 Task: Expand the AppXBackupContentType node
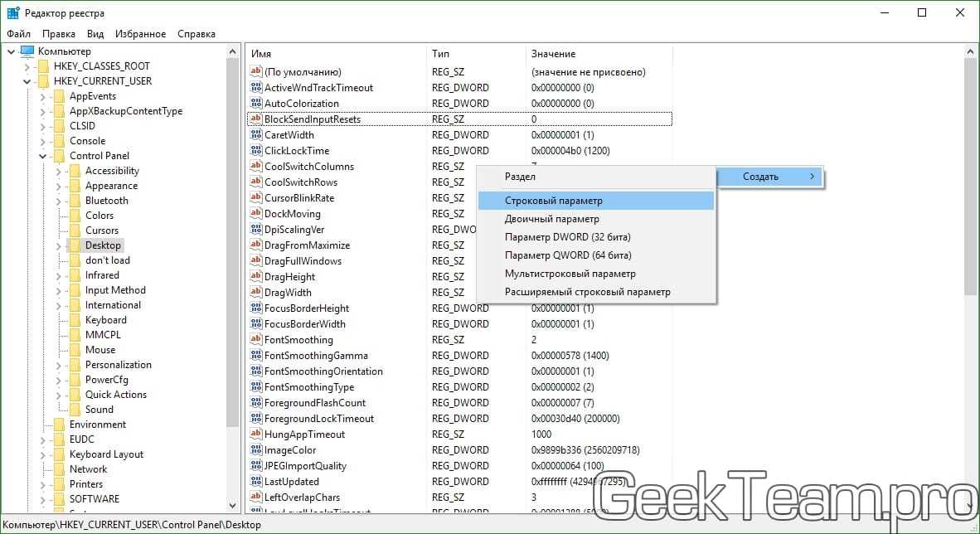coord(42,111)
